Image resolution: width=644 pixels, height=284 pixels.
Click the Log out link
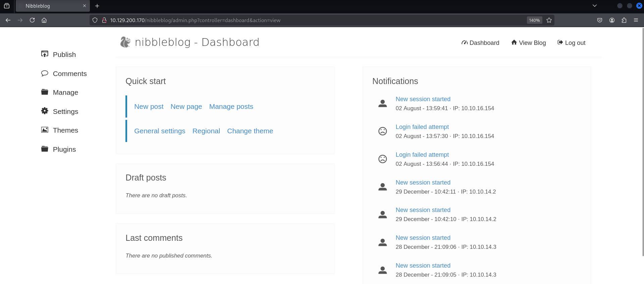click(571, 43)
